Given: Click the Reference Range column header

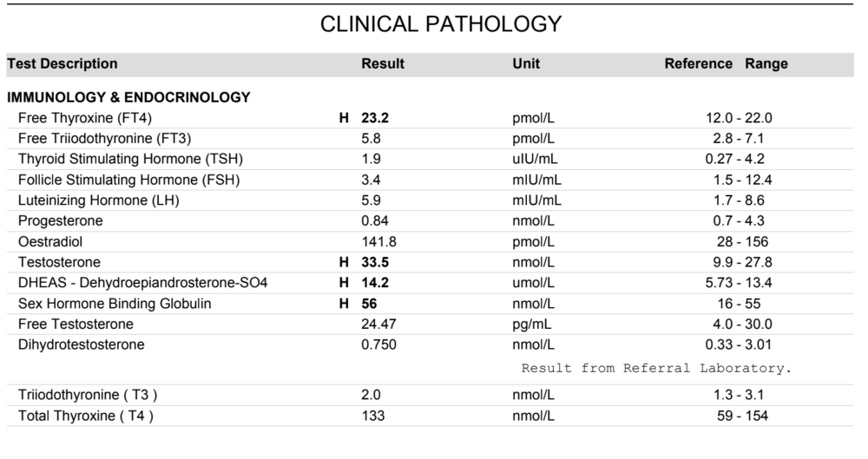Looking at the screenshot, I should pyautogui.click(x=726, y=64).
